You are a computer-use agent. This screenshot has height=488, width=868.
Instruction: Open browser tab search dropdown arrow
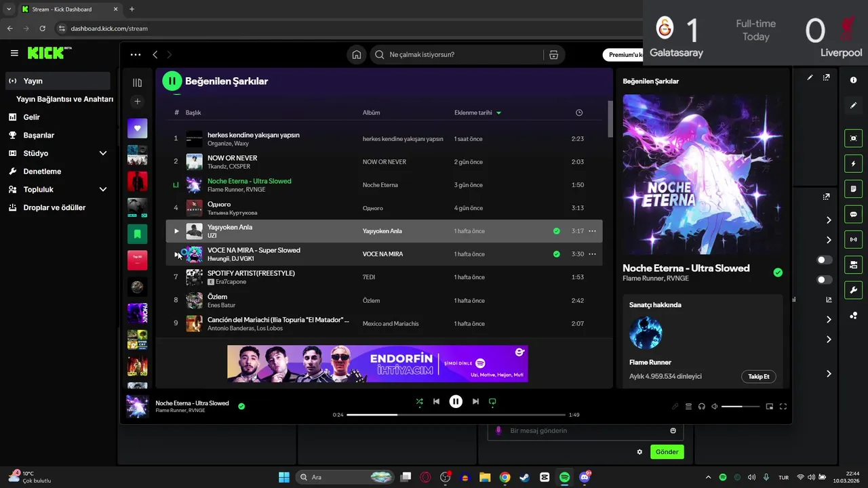point(9,9)
